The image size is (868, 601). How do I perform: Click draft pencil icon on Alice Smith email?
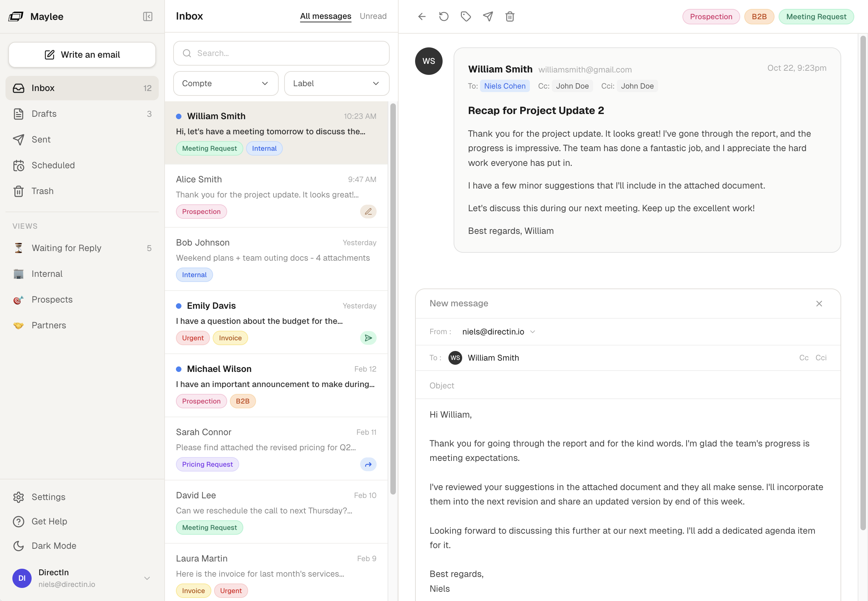[368, 212]
